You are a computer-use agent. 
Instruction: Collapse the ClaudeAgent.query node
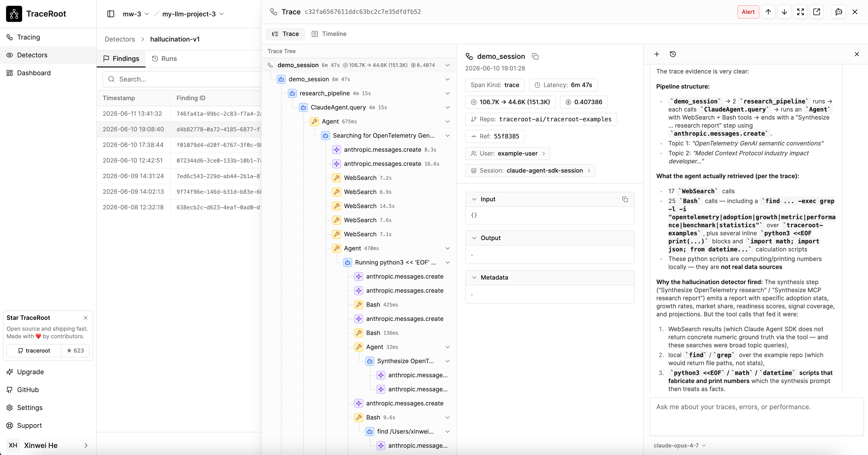pyautogui.click(x=448, y=107)
